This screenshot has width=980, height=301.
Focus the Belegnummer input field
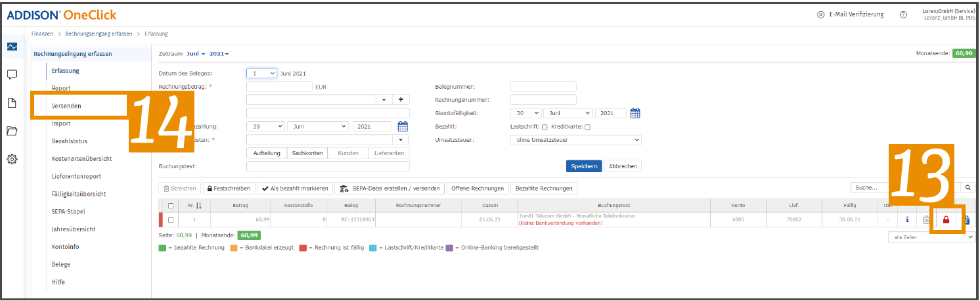[543, 86]
